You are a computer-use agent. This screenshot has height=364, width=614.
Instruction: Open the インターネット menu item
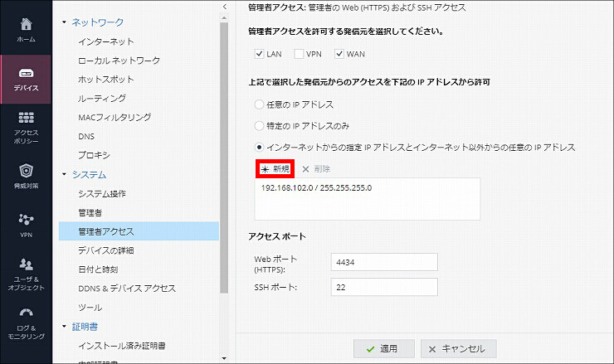click(x=106, y=41)
